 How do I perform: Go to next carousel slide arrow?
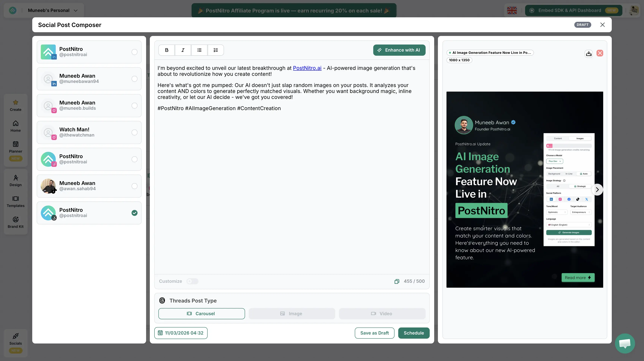pyautogui.click(x=597, y=190)
